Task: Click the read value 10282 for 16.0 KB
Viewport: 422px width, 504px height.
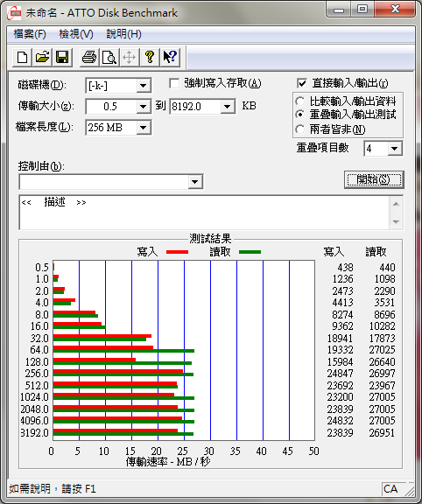Action: click(x=382, y=326)
